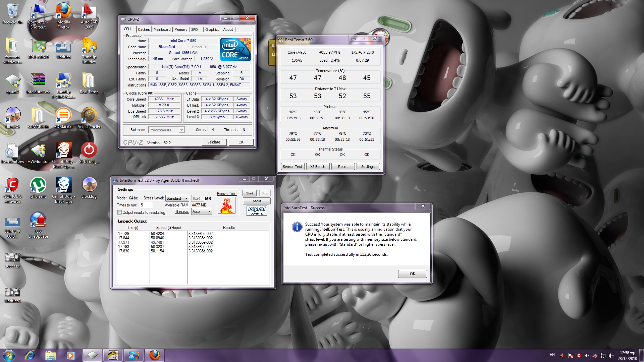Open the IntelBurnTest archive icon on the desktop
Viewport: 644px width, 362px height.
click(x=38, y=83)
